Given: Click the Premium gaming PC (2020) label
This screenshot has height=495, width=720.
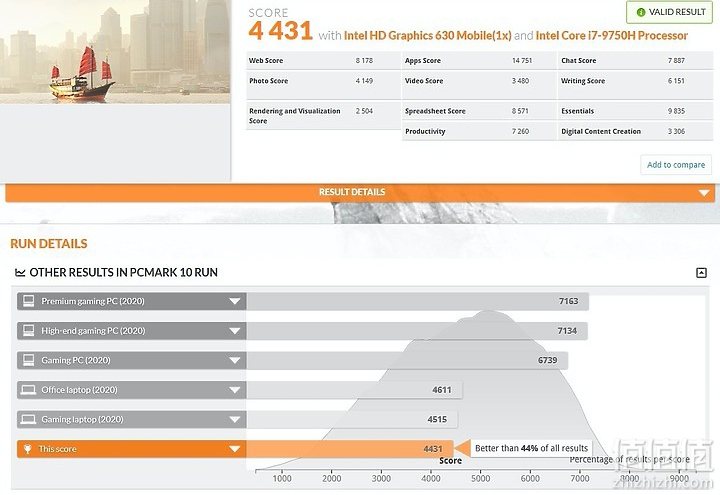Looking at the screenshot, I should [x=93, y=301].
